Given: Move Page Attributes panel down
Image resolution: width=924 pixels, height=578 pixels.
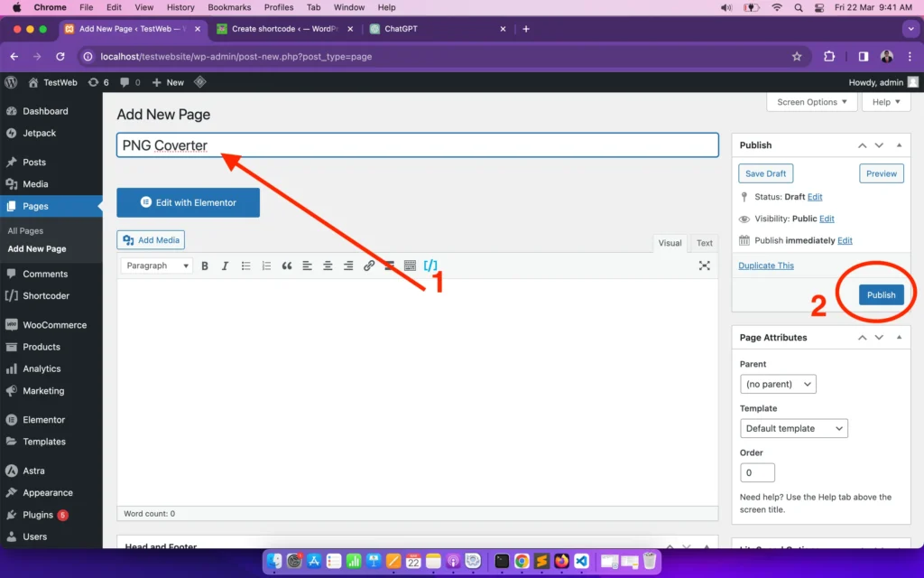Looking at the screenshot, I should 879,338.
